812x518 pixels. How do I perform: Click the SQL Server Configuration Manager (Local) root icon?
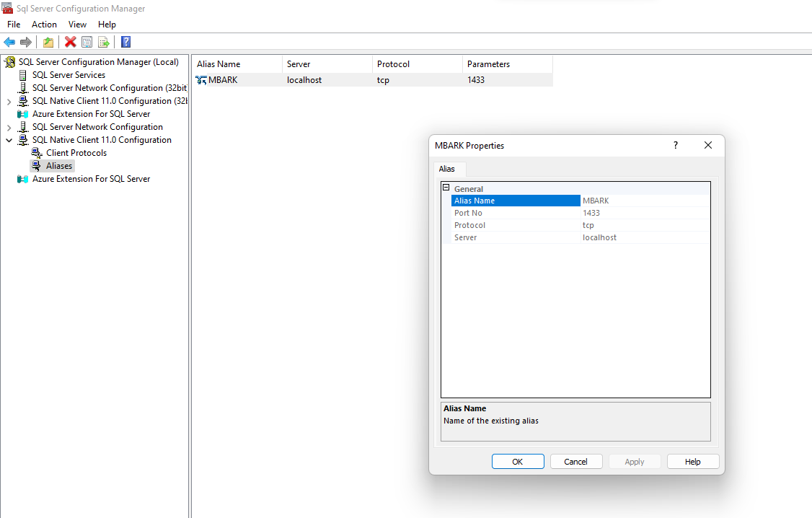pyautogui.click(x=10, y=62)
